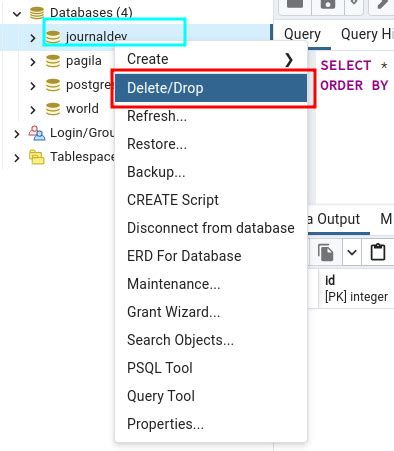The image size is (394, 451).
Task: Click the ORDER BY text in editor
Action: tap(354, 85)
